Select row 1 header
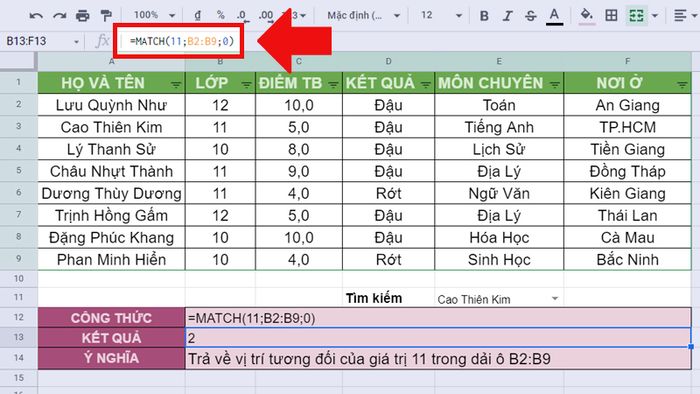The image size is (700, 394). click(x=18, y=83)
